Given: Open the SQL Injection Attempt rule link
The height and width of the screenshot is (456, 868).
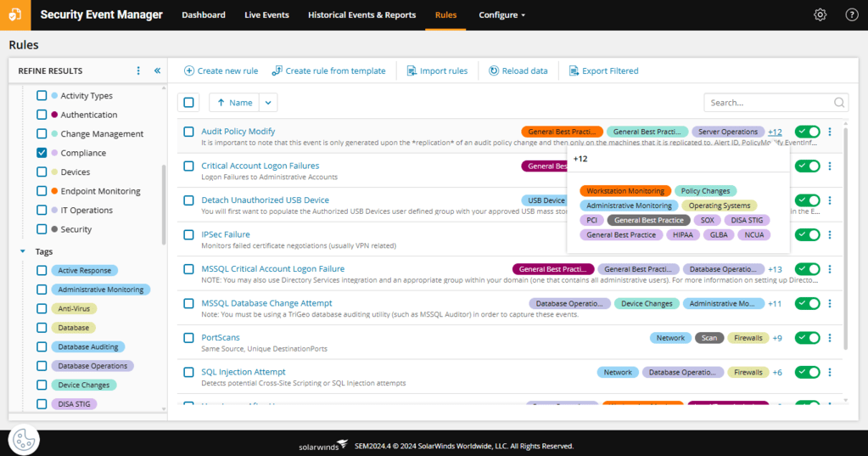Looking at the screenshot, I should [x=244, y=372].
